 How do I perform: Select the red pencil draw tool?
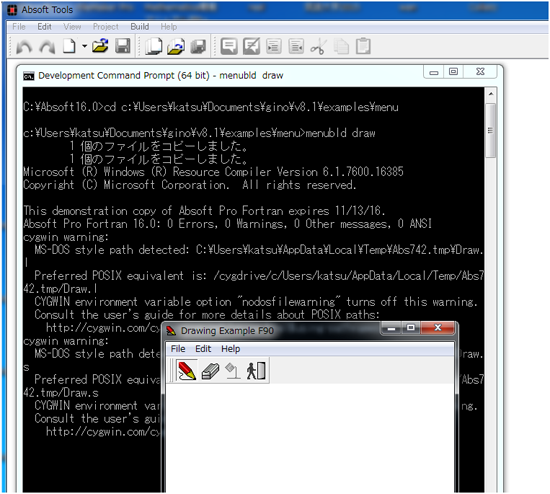pos(187,370)
